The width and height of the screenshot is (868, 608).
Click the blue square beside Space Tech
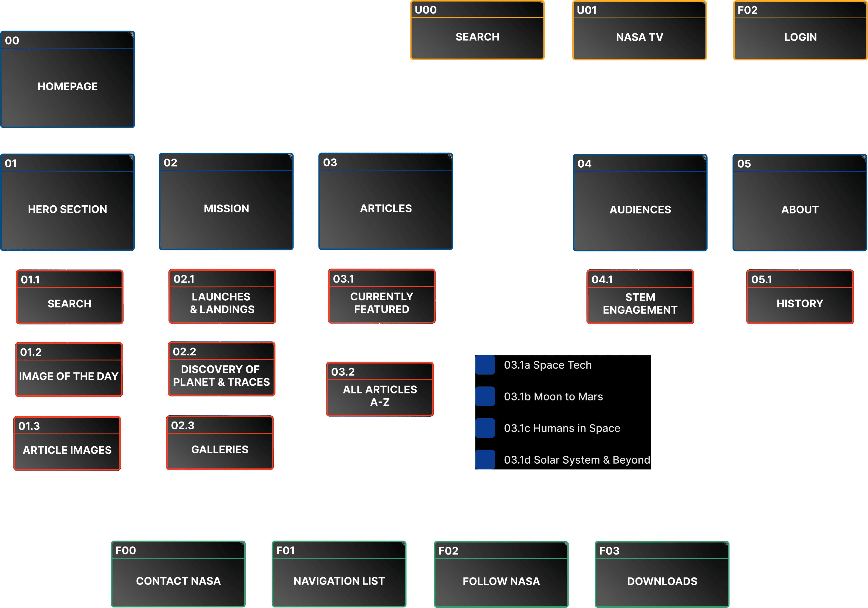tap(485, 365)
